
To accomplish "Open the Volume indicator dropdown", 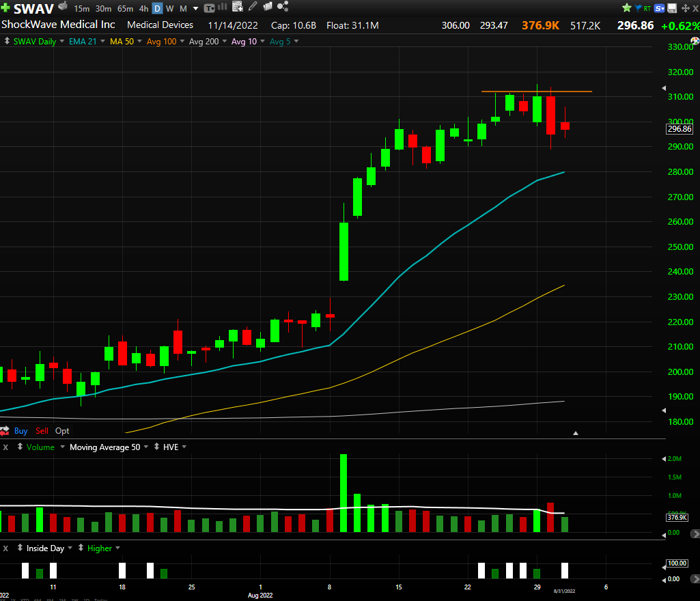I will pos(63,447).
